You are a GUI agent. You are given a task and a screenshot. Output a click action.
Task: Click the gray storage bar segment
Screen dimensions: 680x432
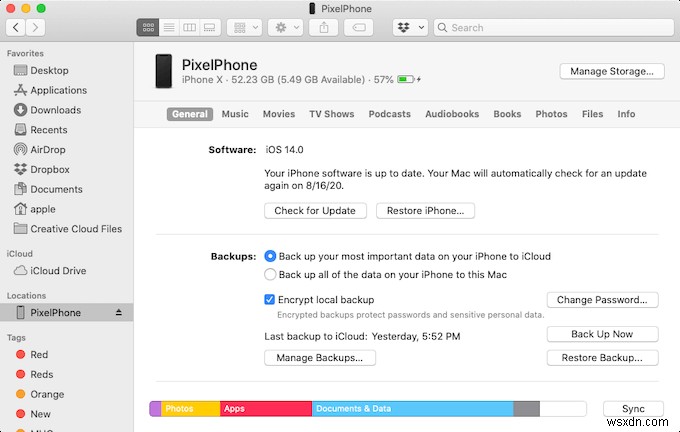coord(526,409)
